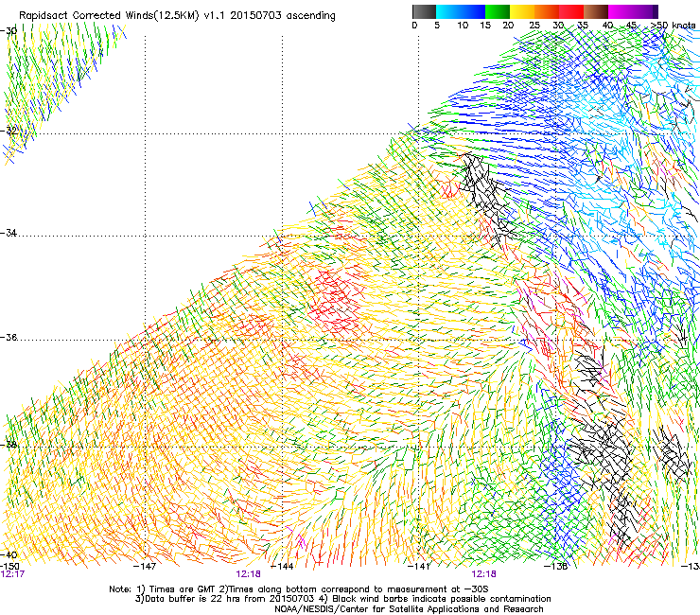
Task: Click the green 15-20 knots legend swatch
Action: [498, 11]
